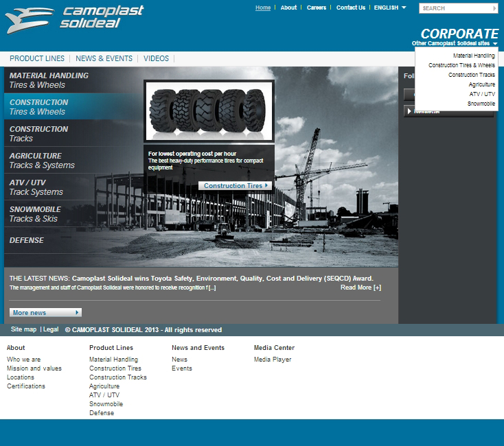Open the About top navigation link
The height and width of the screenshot is (446, 504).
coord(288,8)
